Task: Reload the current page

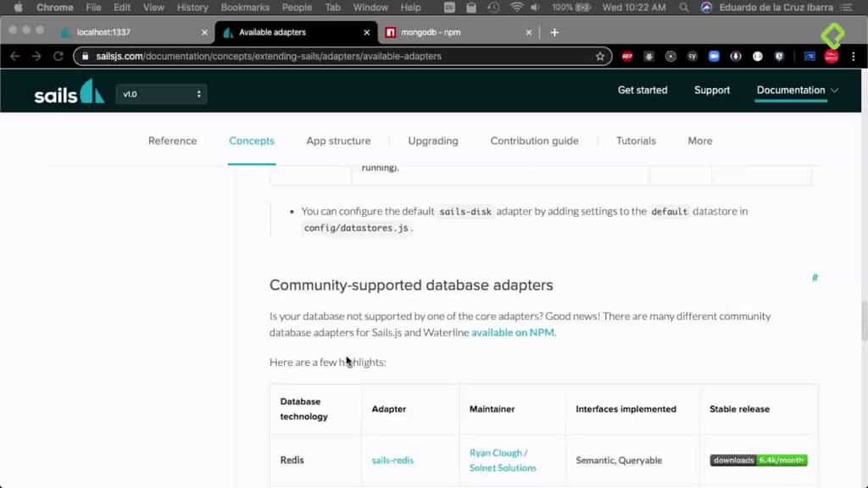Action: tap(57, 57)
